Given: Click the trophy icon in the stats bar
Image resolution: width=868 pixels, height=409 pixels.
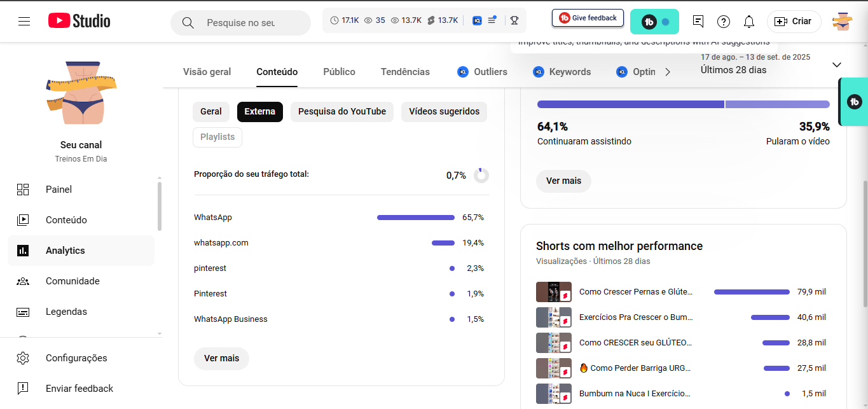Looking at the screenshot, I should click(x=514, y=20).
